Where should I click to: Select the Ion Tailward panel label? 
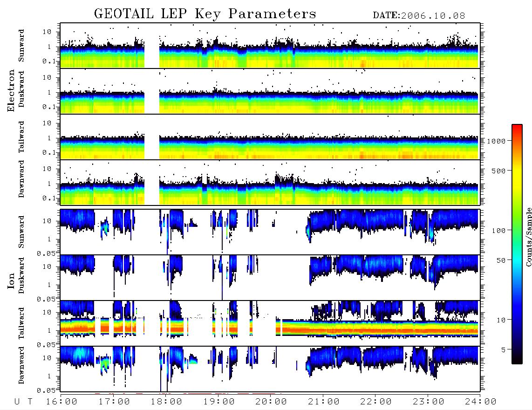coord(21,323)
